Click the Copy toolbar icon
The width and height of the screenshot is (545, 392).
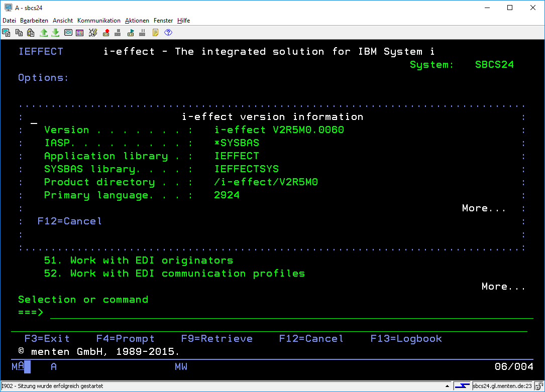19,33
